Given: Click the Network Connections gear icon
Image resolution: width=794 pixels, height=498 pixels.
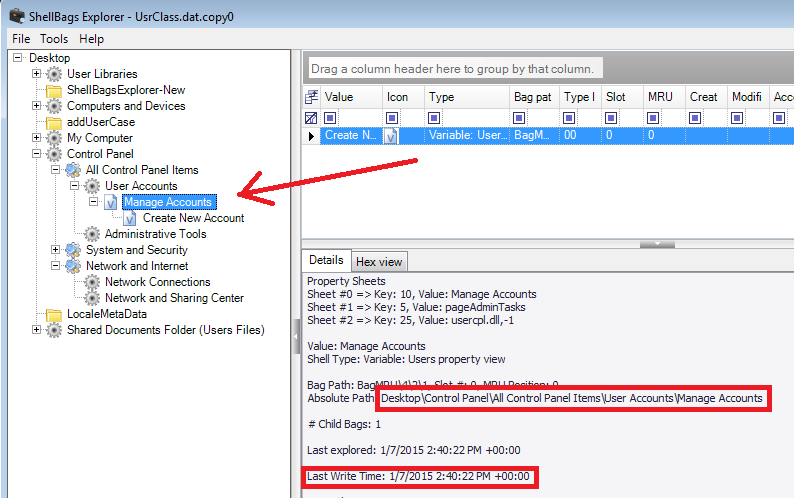Looking at the screenshot, I should (92, 282).
